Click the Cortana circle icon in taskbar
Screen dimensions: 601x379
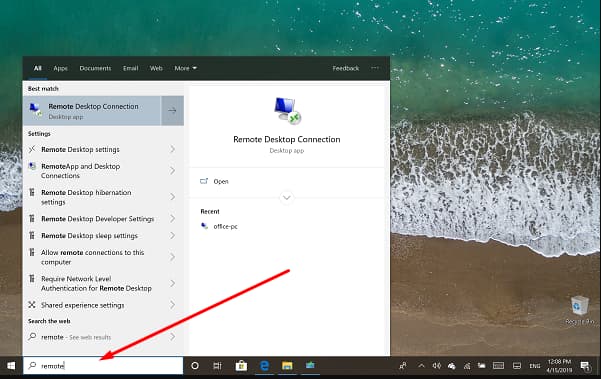point(195,366)
